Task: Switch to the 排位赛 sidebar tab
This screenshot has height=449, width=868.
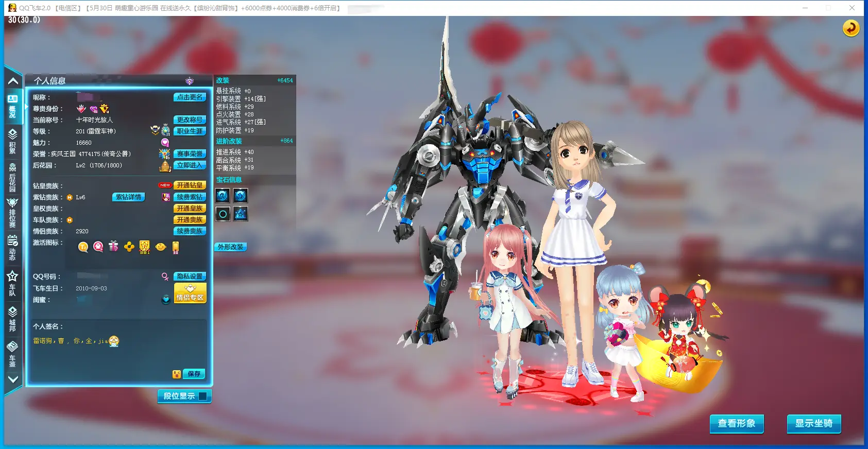Action: pyautogui.click(x=12, y=213)
